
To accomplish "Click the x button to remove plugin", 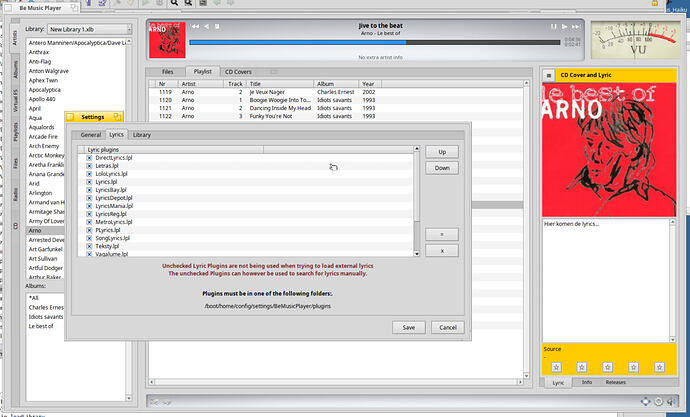I will click(442, 251).
